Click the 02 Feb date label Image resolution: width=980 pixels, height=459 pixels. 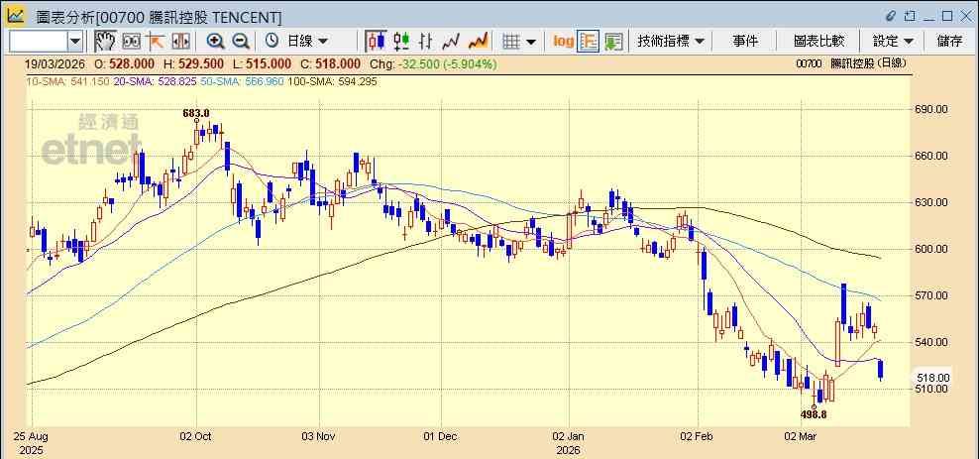(x=699, y=436)
